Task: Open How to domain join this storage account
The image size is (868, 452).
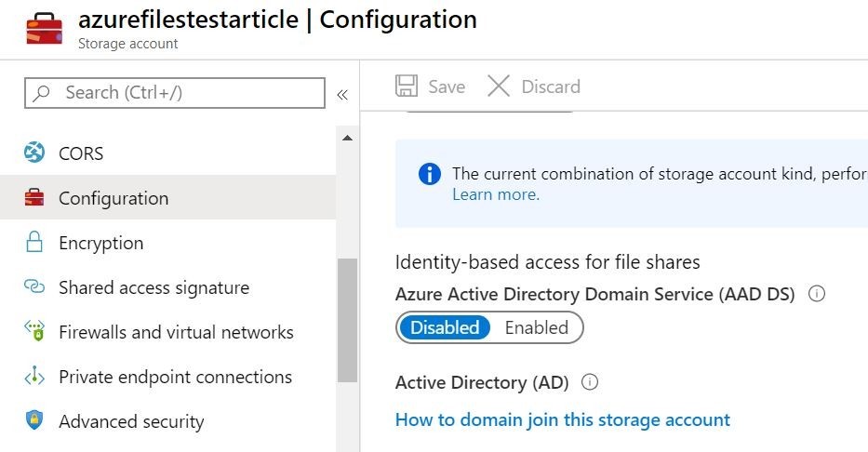Action: (x=563, y=419)
